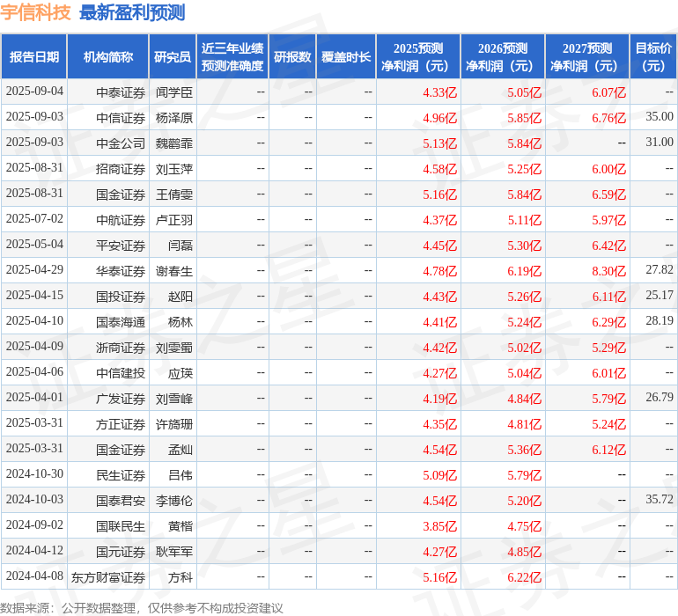Click the 2026预测净利润 column header
The image size is (678, 616).
coord(503,56)
